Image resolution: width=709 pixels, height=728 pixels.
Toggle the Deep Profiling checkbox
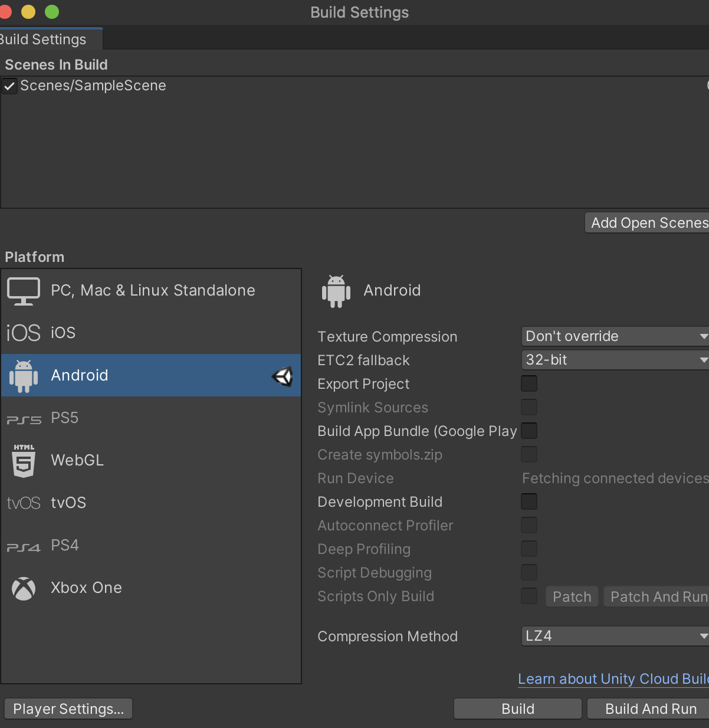click(x=529, y=549)
